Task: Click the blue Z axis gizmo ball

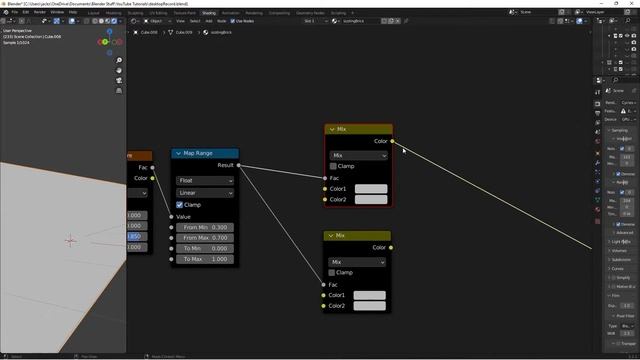Action: coord(109,31)
